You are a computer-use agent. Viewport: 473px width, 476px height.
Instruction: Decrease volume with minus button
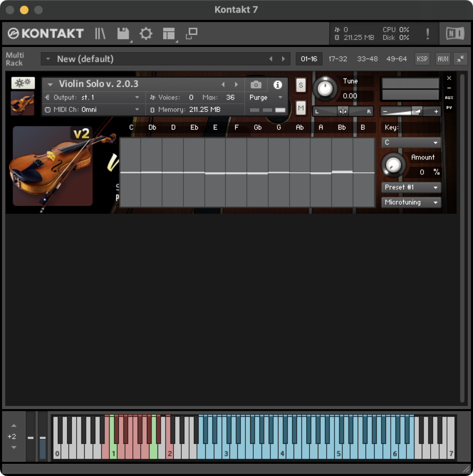385,112
